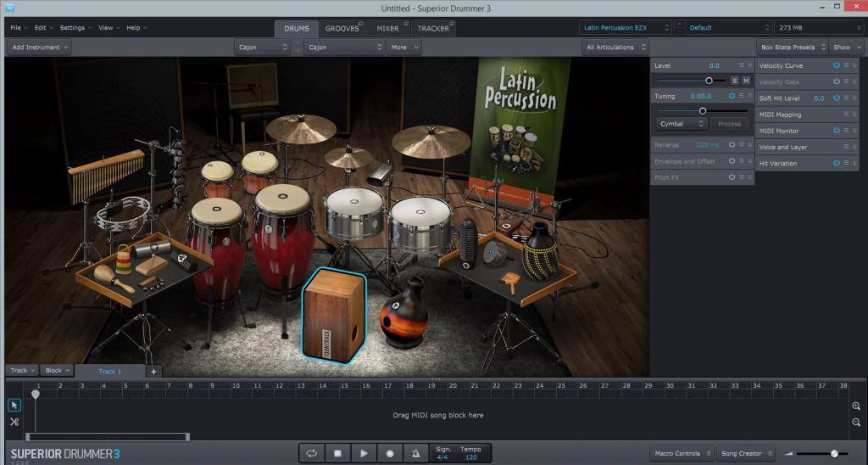Image resolution: width=868 pixels, height=465 pixels.
Task: Open the Edit menu
Action: click(x=43, y=28)
